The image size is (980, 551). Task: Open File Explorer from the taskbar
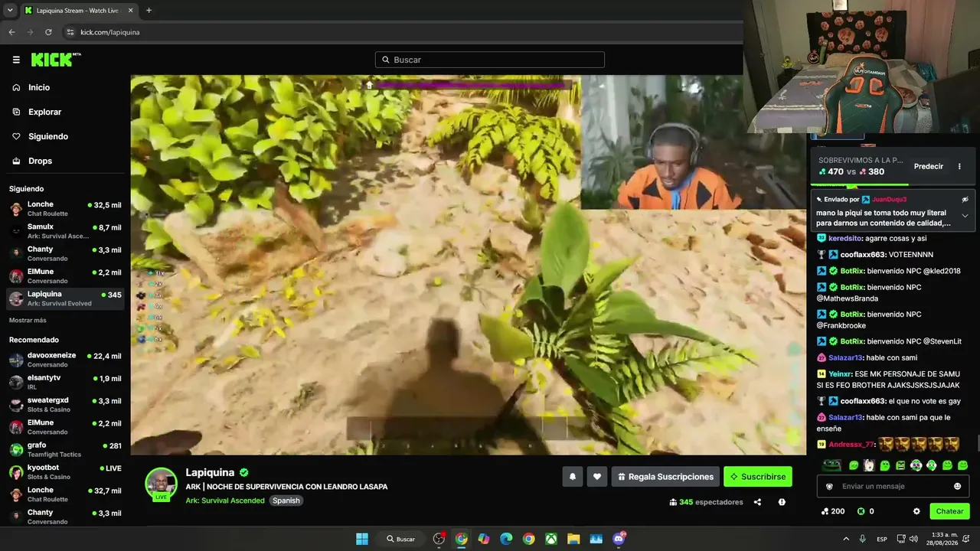pyautogui.click(x=573, y=539)
